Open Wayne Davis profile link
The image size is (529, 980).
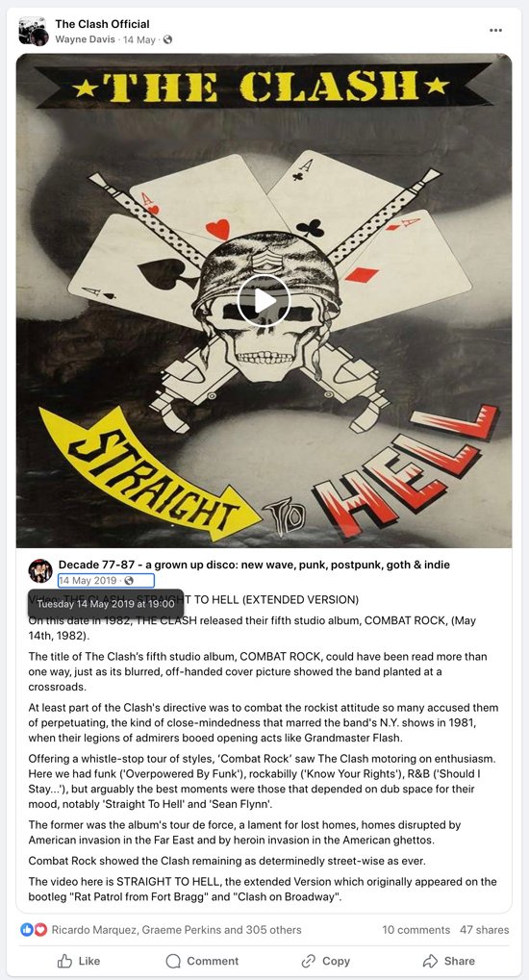coord(85,39)
